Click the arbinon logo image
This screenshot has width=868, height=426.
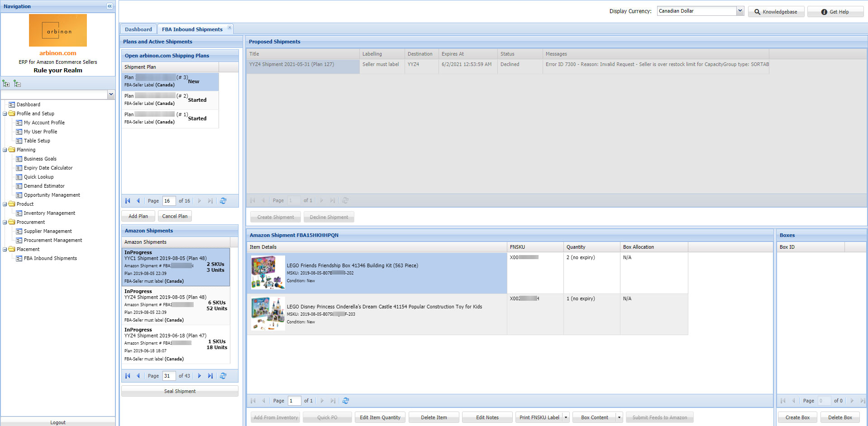pos(58,30)
